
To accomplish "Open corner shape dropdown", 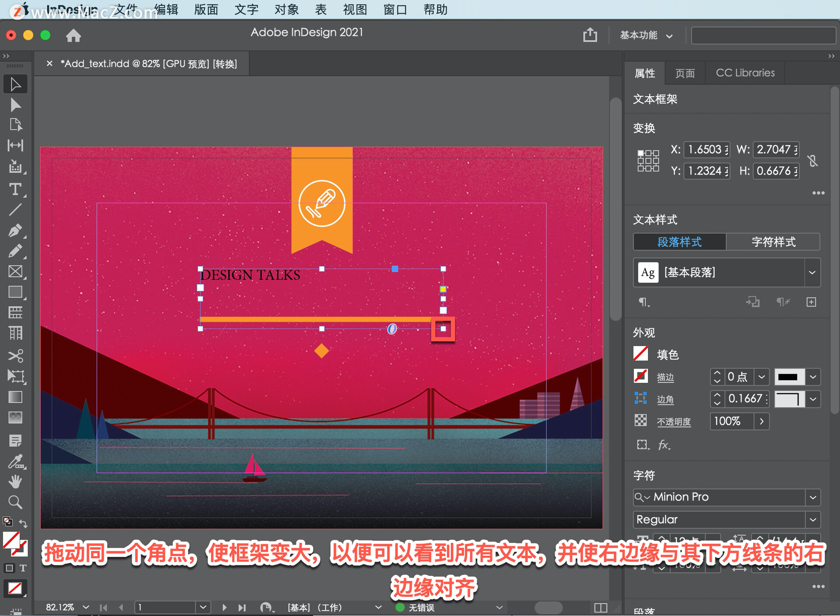I will click(x=813, y=399).
